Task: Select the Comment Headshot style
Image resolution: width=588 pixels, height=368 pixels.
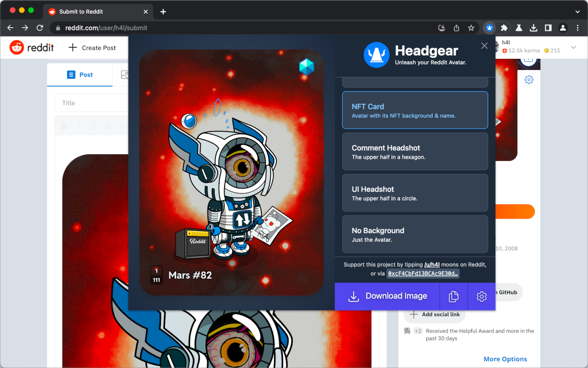Action: point(415,151)
